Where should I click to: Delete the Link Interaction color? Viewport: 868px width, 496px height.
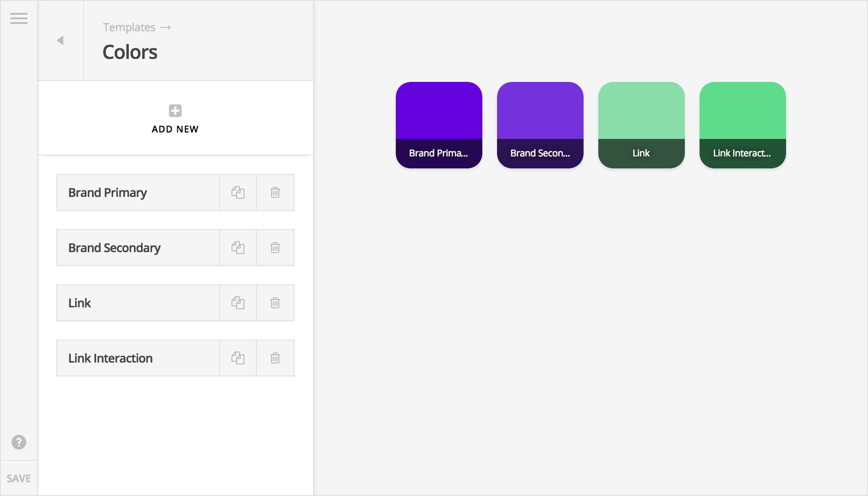click(x=275, y=358)
